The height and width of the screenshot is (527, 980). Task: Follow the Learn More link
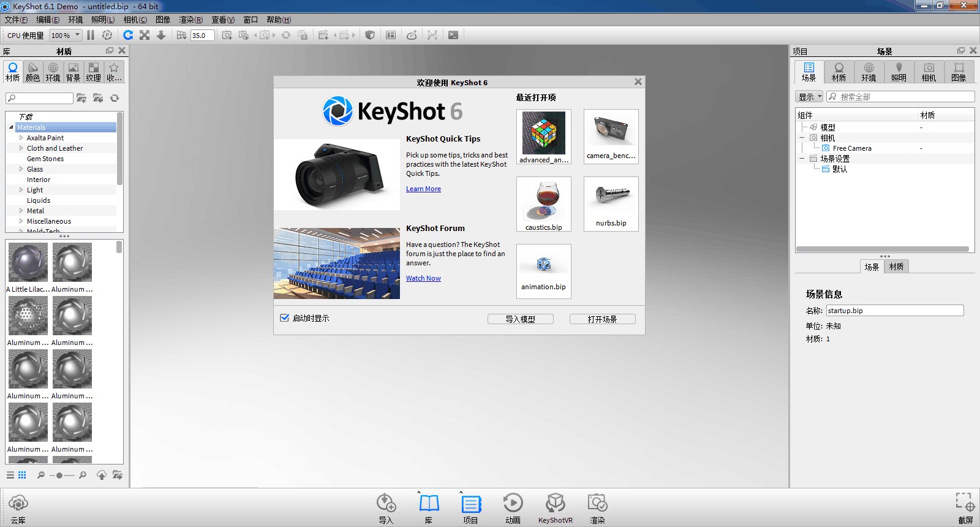[x=423, y=189]
